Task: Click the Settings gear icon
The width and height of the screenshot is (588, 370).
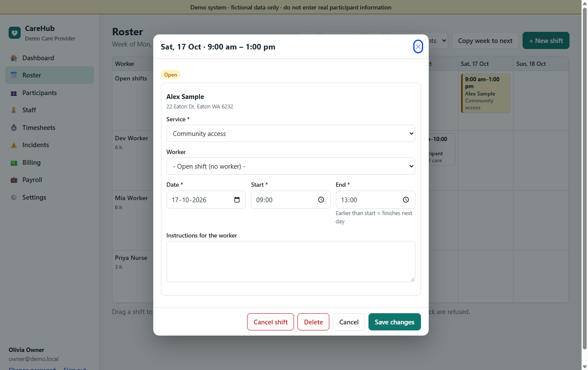Action: (x=14, y=197)
